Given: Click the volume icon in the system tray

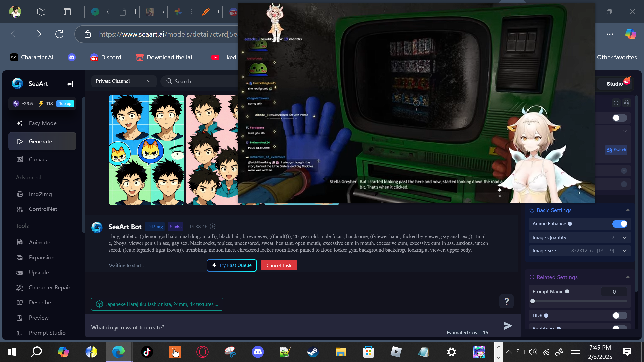Looking at the screenshot, I should pos(532,352).
